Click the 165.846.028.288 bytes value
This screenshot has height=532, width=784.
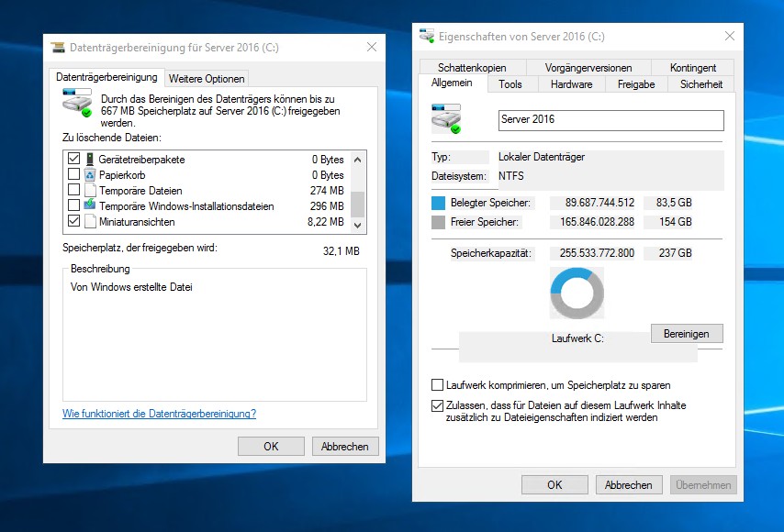(597, 221)
